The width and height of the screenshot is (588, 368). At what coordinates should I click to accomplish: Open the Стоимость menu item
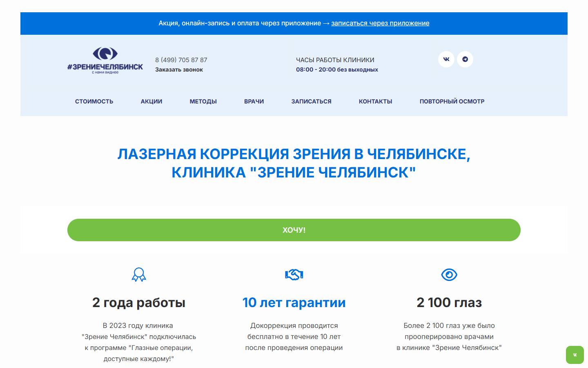[94, 101]
